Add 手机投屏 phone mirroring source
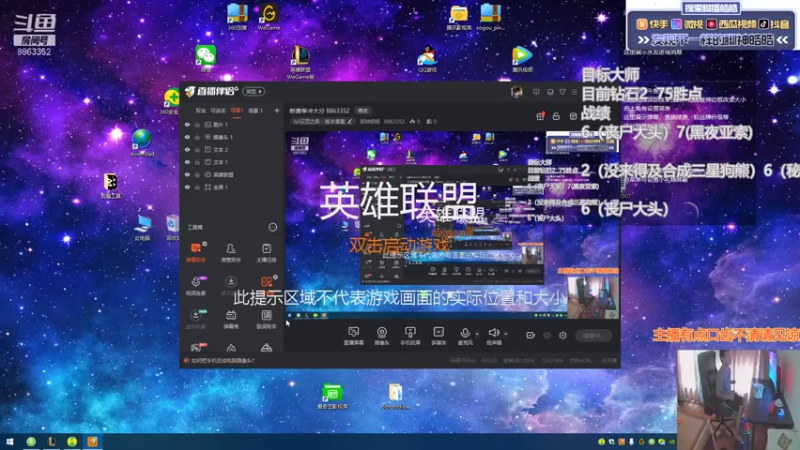Viewport: 800px width, 450px height. pyautogui.click(x=410, y=336)
